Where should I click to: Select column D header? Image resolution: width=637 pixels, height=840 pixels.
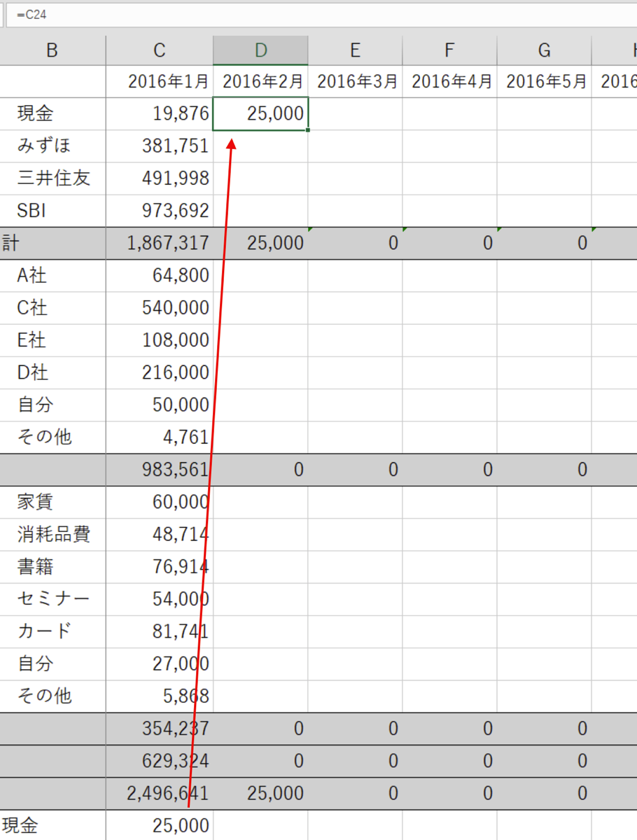coord(260,50)
